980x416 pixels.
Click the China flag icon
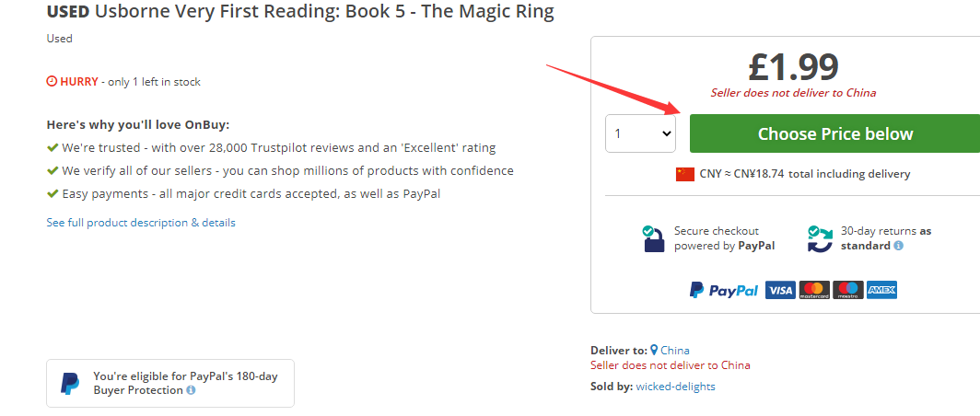(684, 174)
